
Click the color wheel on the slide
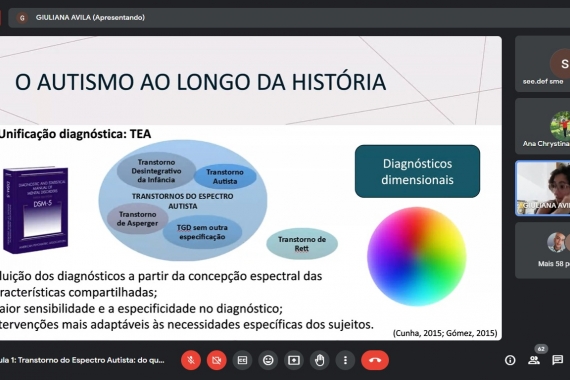[x=417, y=256]
